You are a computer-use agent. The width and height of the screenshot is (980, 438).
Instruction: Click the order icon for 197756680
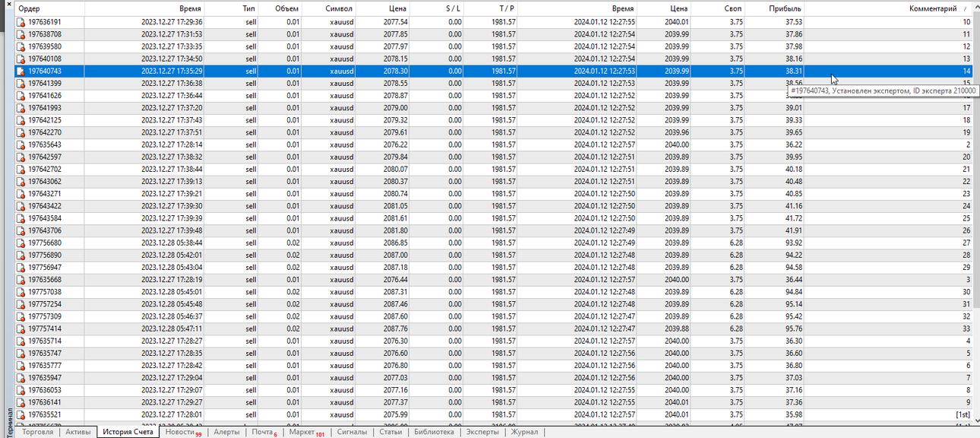[x=21, y=243]
